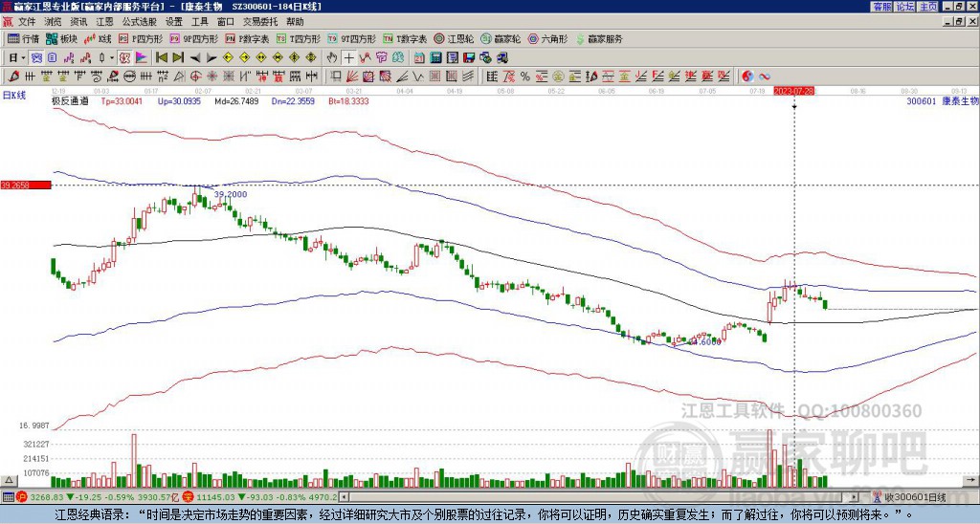This screenshot has width=980, height=524.
Task: Open the T数字表 tool
Action: point(405,38)
